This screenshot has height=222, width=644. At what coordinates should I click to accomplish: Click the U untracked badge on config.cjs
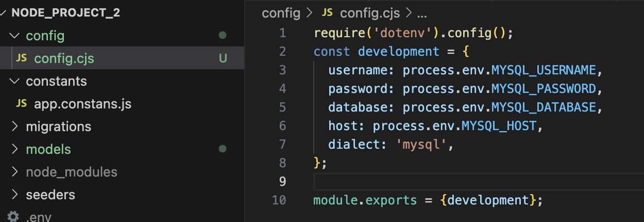(x=223, y=58)
